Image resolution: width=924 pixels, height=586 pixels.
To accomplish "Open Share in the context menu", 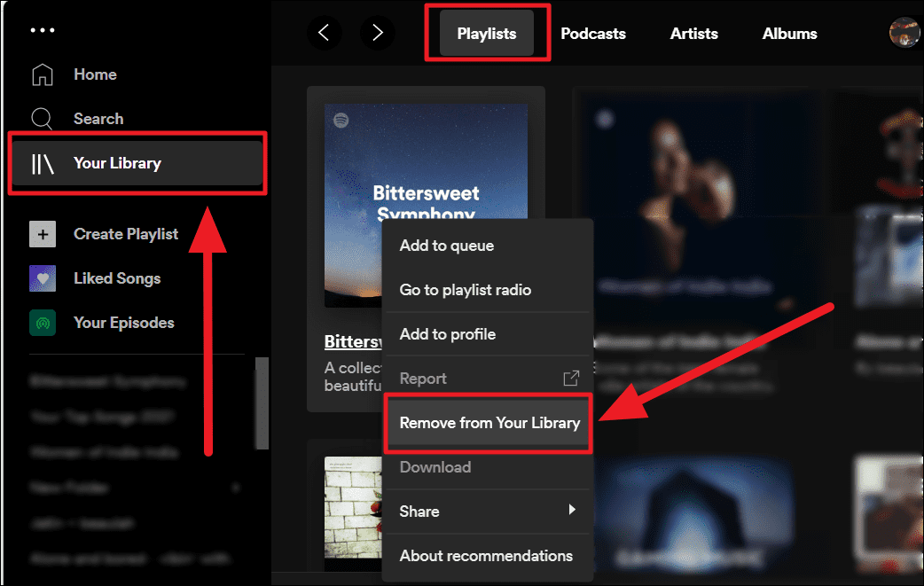I will click(488, 512).
